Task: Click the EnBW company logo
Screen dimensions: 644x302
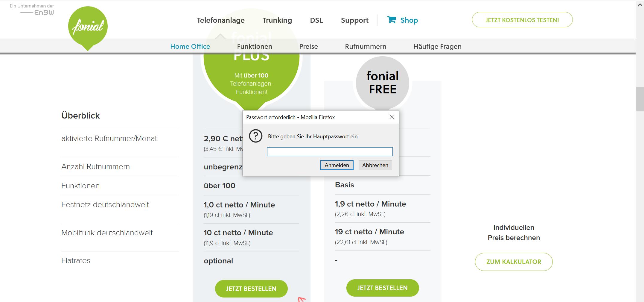Action: coord(37,12)
